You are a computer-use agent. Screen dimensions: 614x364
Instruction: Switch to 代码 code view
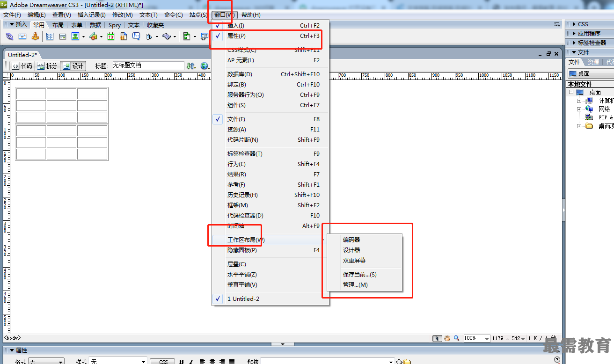[x=22, y=66]
